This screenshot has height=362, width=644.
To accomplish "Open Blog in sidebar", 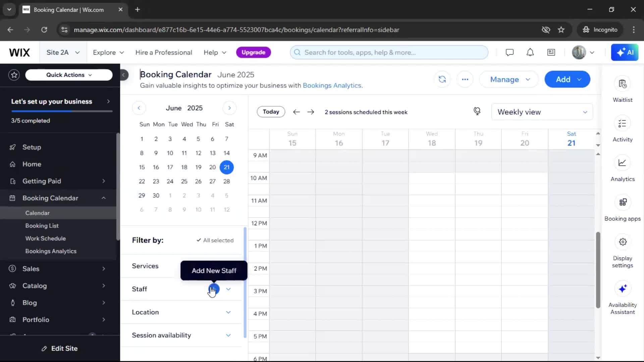I will click(x=30, y=303).
